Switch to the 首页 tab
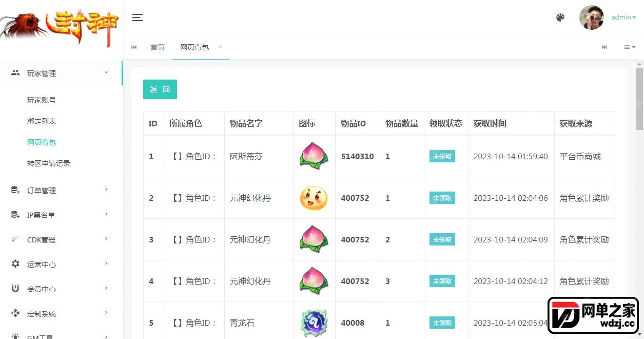Viewport: 644px width, 339px height. [158, 47]
